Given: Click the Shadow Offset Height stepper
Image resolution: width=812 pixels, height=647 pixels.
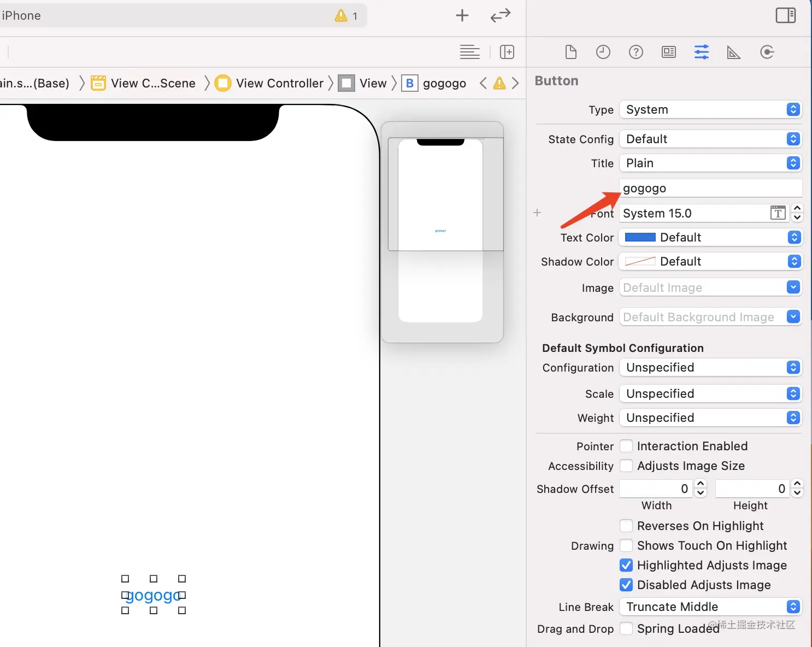Looking at the screenshot, I should 797,489.
